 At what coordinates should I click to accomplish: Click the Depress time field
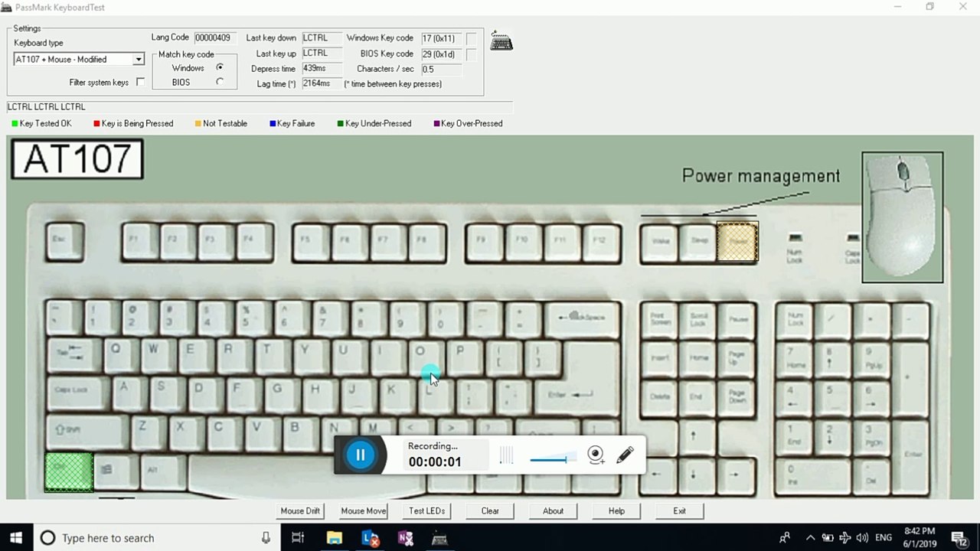(x=322, y=69)
